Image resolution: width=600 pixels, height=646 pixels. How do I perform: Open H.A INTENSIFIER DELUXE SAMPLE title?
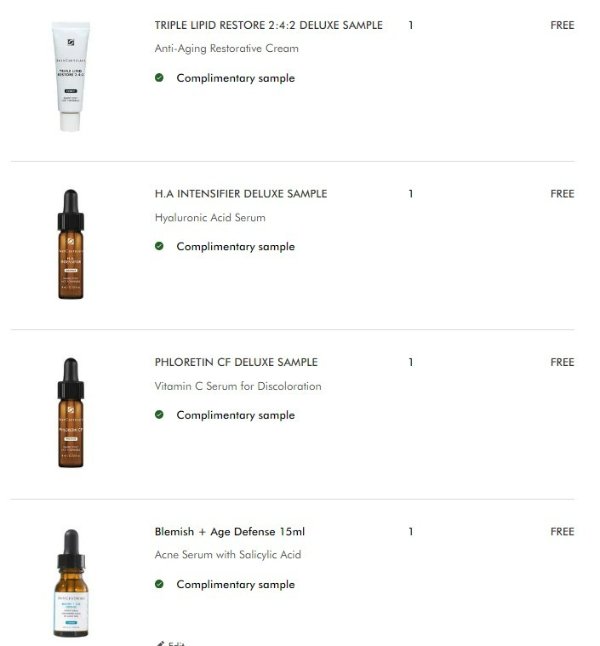point(241,194)
